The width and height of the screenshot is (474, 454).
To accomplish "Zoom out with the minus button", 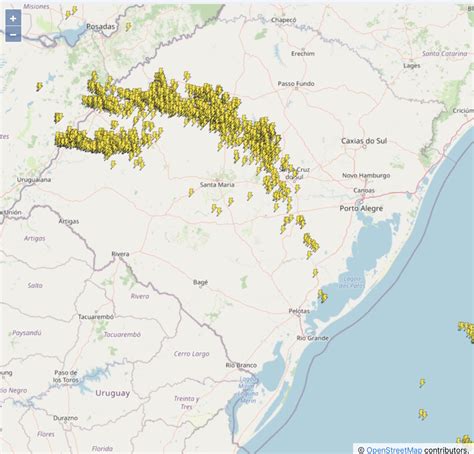I will click(x=13, y=34).
